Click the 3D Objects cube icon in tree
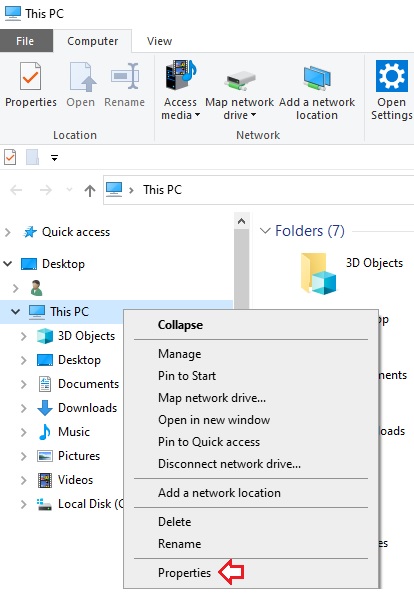Image resolution: width=414 pixels, height=596 pixels. point(45,336)
